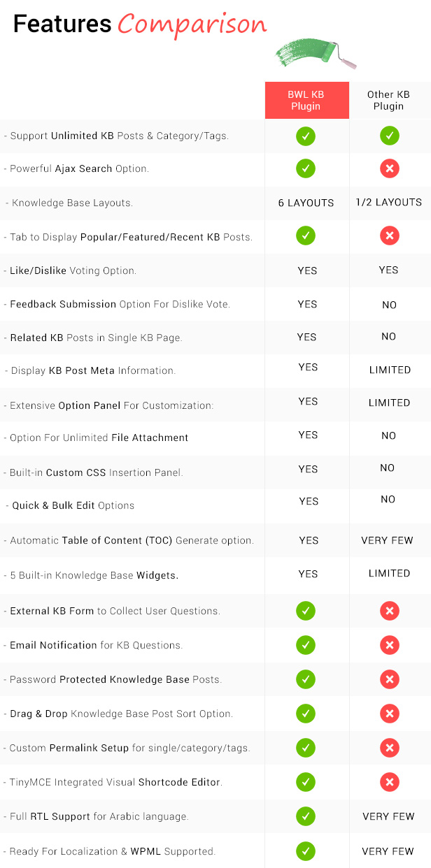The image size is (431, 868).
Task: Click red cross in Email Notification row
Action: pyautogui.click(x=390, y=645)
